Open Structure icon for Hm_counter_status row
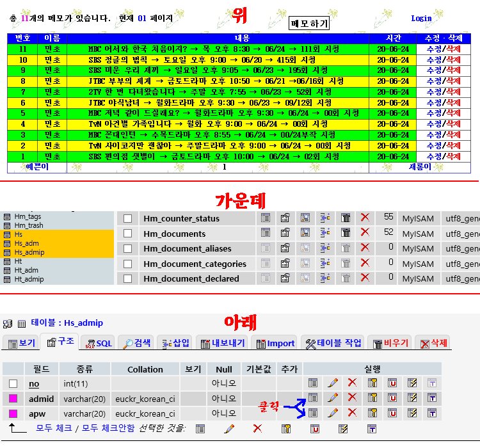480x448 pixels. click(285, 218)
